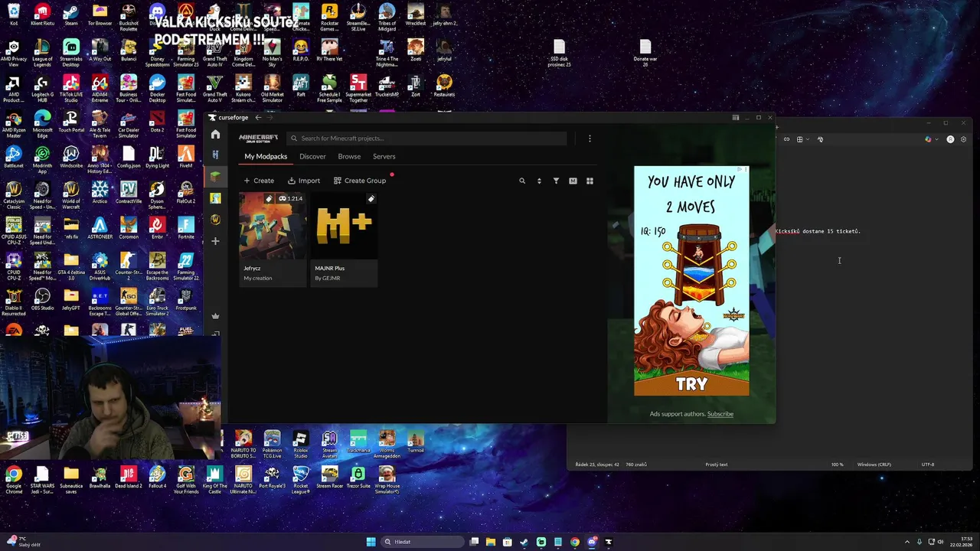Select the Tor Browser desktop icon
The height and width of the screenshot is (551, 980).
[x=100, y=15]
